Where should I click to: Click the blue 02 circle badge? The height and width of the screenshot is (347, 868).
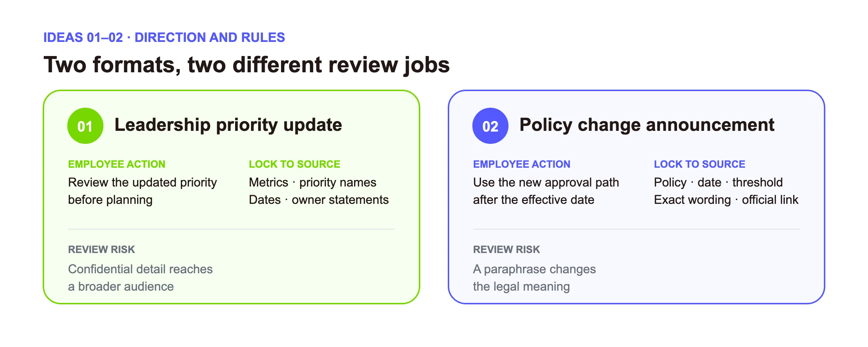[x=490, y=126]
